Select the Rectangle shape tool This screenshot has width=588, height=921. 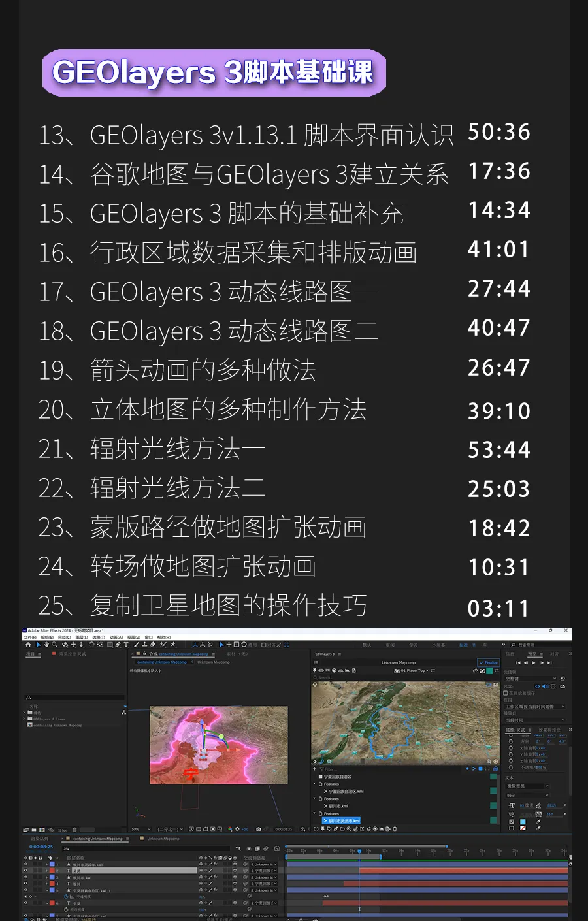pyautogui.click(x=110, y=645)
